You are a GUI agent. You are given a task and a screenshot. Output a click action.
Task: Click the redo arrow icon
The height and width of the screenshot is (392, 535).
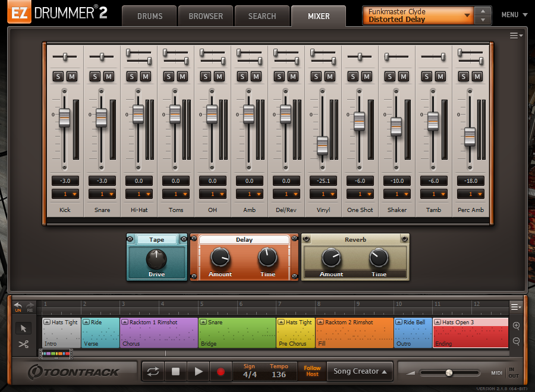[30, 306]
